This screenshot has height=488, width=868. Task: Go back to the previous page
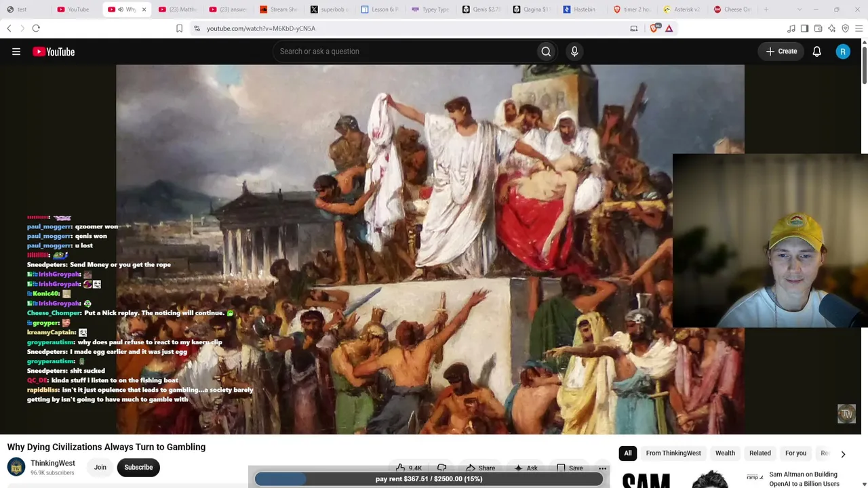[x=9, y=28]
